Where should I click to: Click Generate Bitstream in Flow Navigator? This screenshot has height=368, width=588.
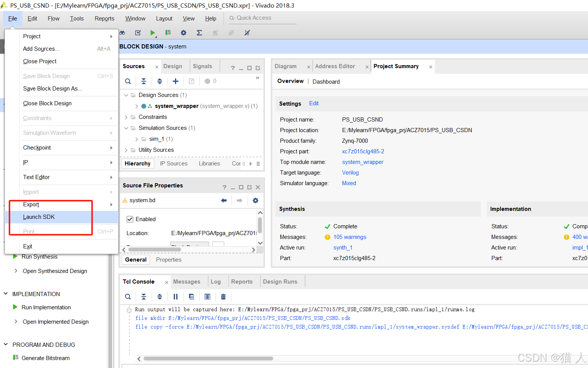(45, 358)
